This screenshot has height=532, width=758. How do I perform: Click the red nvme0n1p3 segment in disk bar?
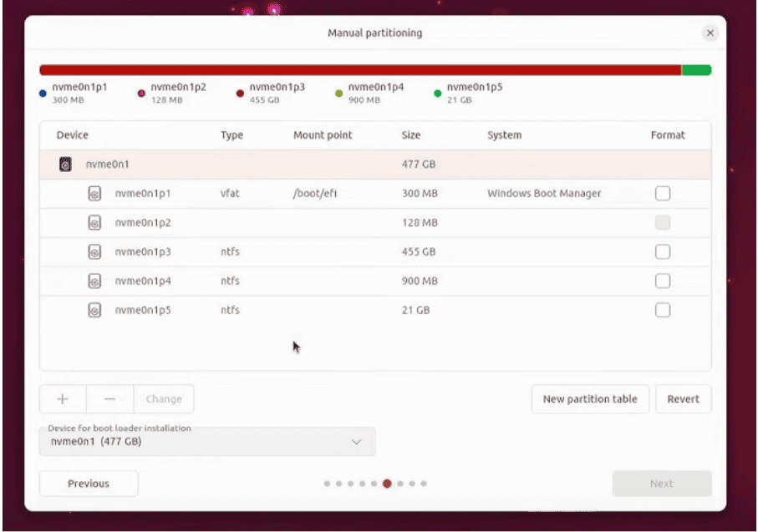tap(359, 70)
